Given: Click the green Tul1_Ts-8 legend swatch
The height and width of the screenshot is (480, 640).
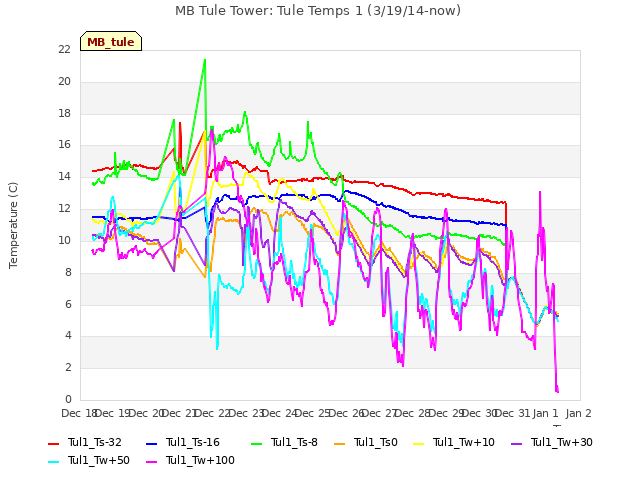Looking at the screenshot, I should pos(256,443).
